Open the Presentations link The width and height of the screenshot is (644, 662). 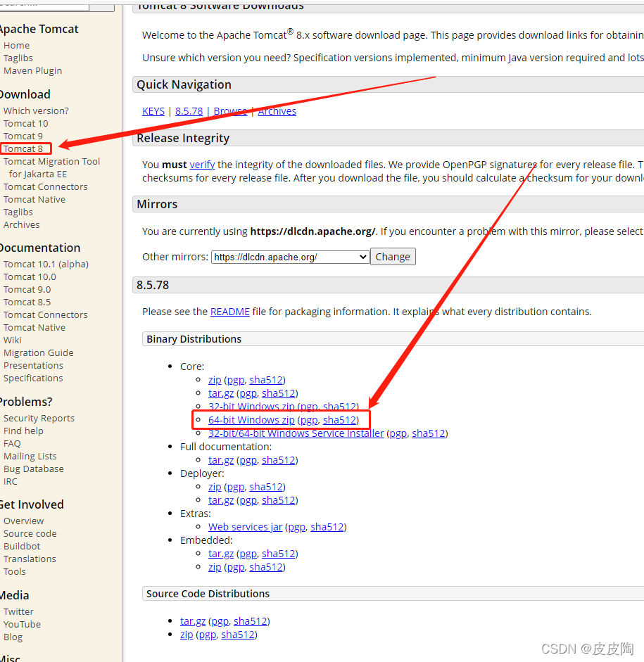tap(33, 365)
